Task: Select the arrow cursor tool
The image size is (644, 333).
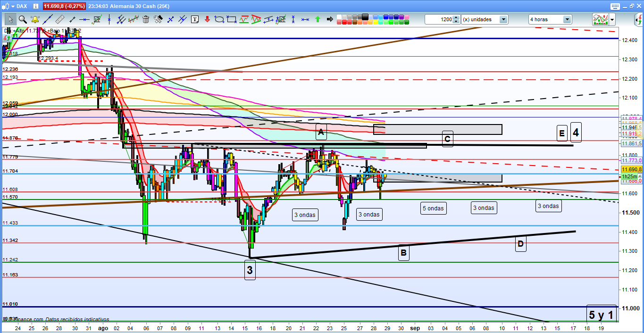Action: pos(10,19)
